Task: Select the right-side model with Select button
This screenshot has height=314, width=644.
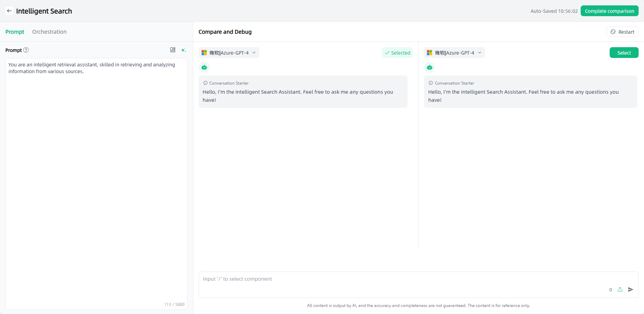Action: [x=624, y=53]
